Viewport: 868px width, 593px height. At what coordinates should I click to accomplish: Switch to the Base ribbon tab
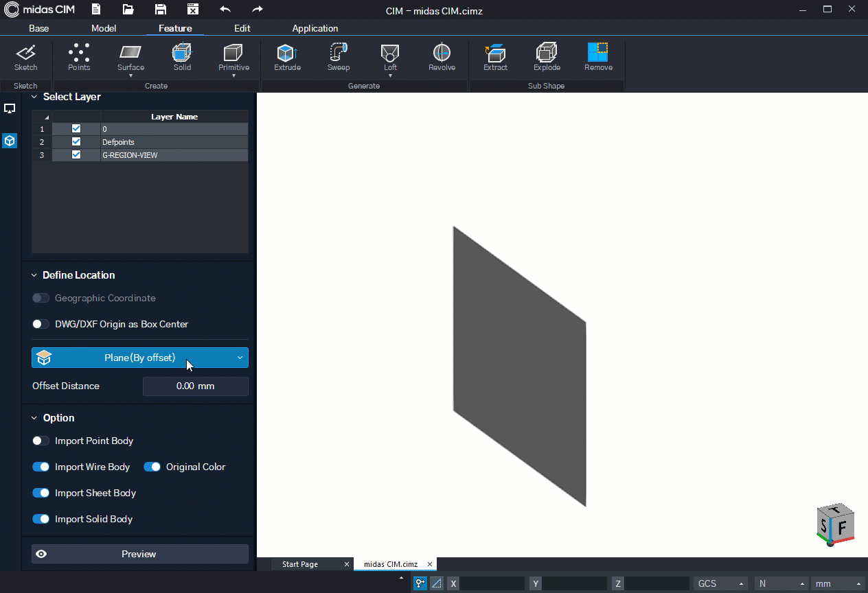pos(39,28)
